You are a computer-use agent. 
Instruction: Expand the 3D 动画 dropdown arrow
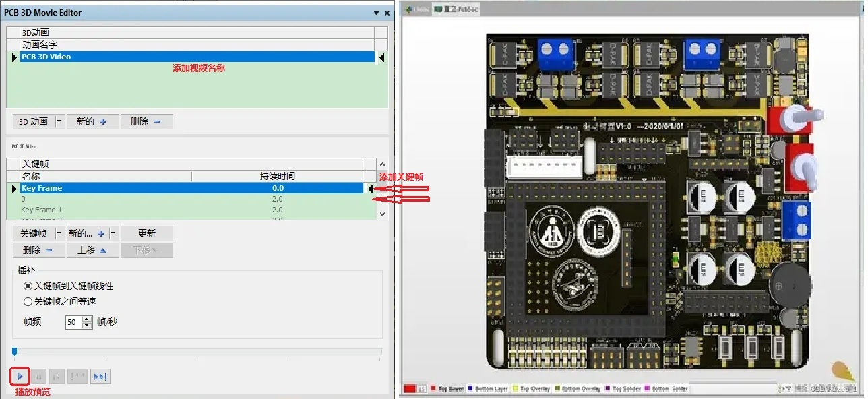click(x=59, y=121)
